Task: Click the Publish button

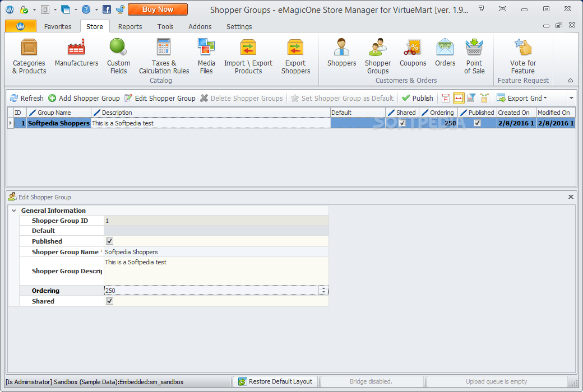Action: (x=418, y=98)
